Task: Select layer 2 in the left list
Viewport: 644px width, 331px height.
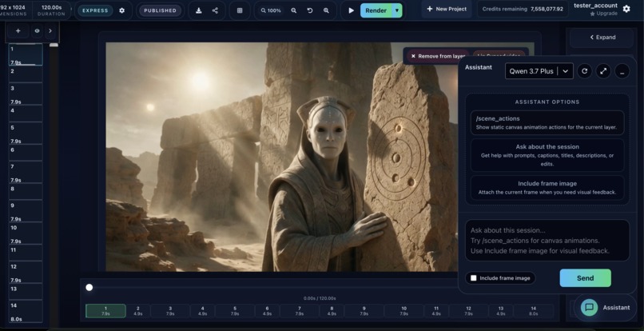Action: click(26, 74)
